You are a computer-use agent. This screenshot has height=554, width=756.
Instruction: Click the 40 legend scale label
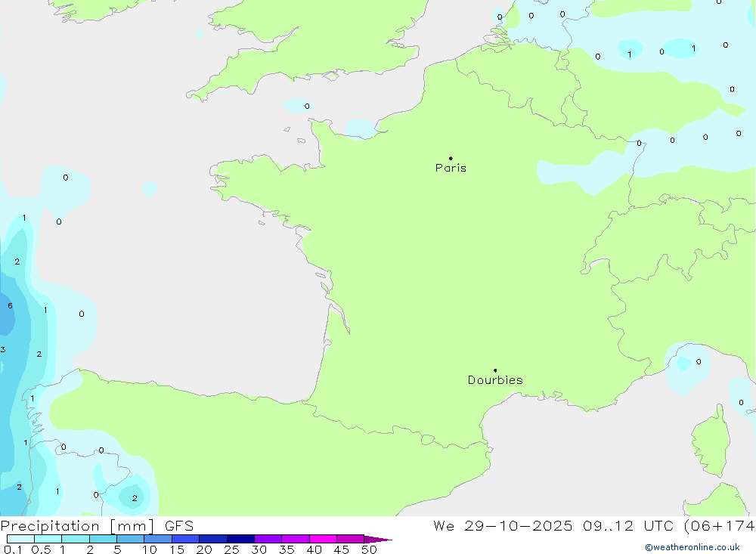point(314,549)
